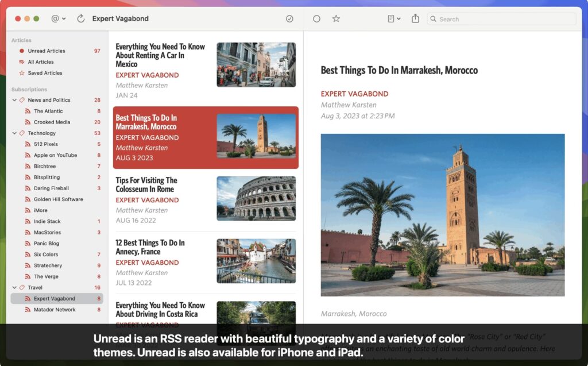Toggle the article read status circle
This screenshot has width=588, height=366.
316,18
